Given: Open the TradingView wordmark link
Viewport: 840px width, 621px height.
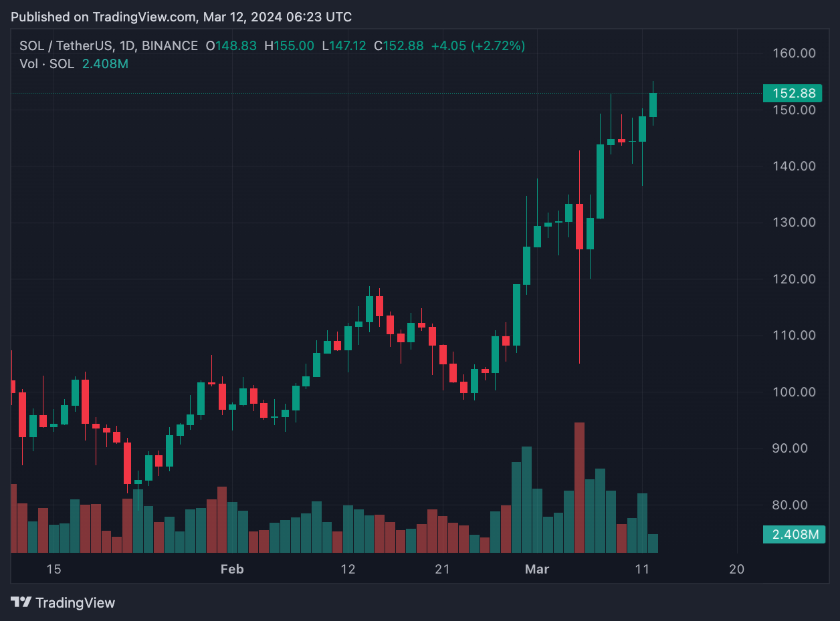Looking at the screenshot, I should 75,602.
